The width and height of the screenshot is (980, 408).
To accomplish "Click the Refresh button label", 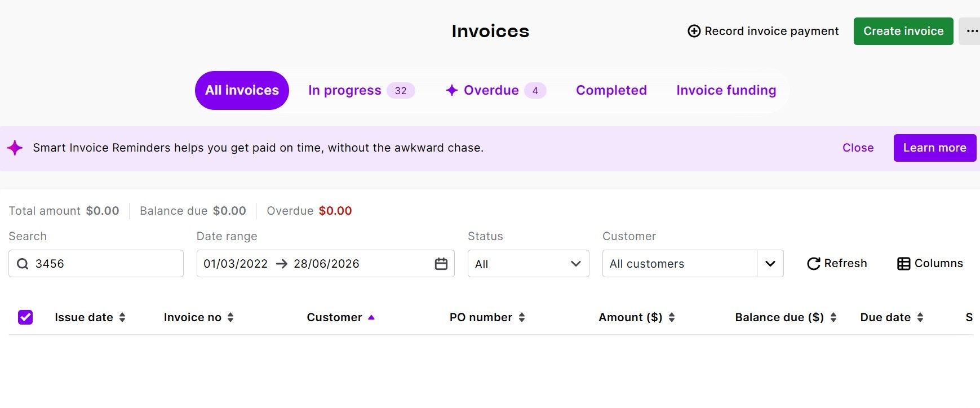I will [x=845, y=263].
